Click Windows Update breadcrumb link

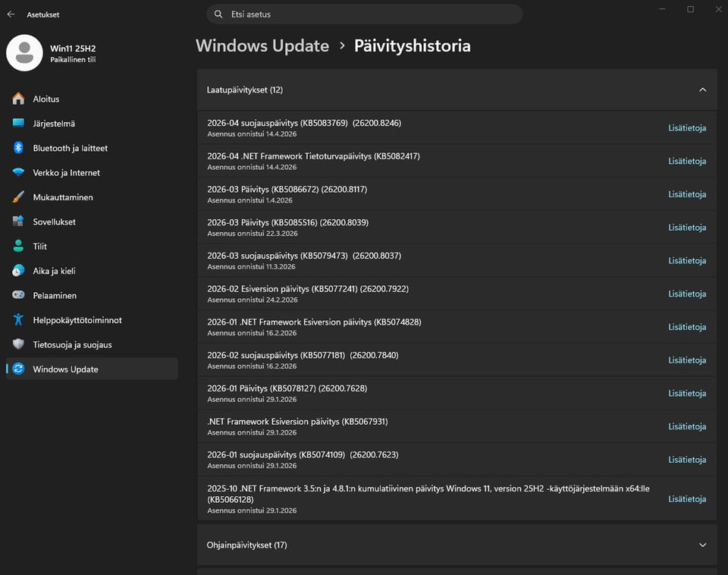pyautogui.click(x=262, y=46)
